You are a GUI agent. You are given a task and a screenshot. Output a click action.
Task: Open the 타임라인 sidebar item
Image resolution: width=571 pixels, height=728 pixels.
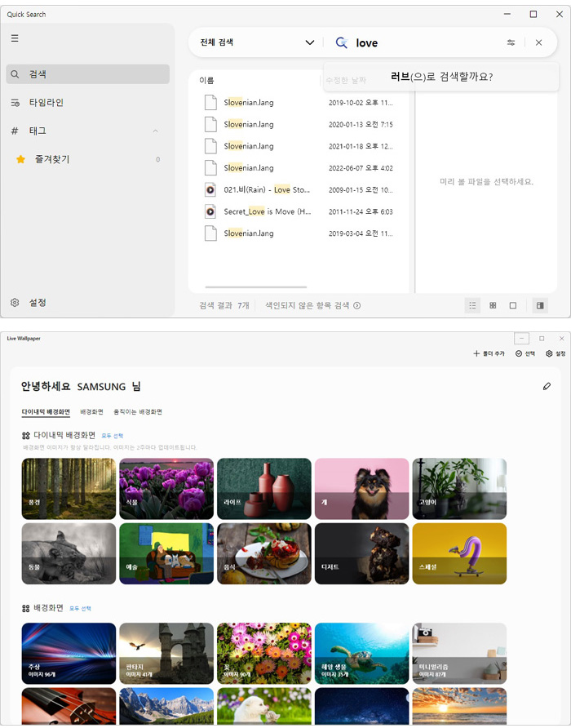click(x=88, y=103)
